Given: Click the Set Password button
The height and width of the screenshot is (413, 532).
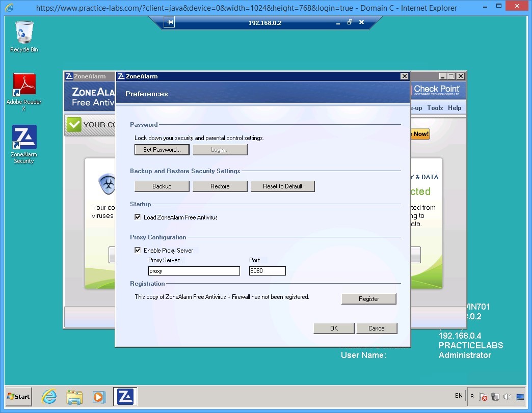Looking at the screenshot, I should pyautogui.click(x=162, y=149).
